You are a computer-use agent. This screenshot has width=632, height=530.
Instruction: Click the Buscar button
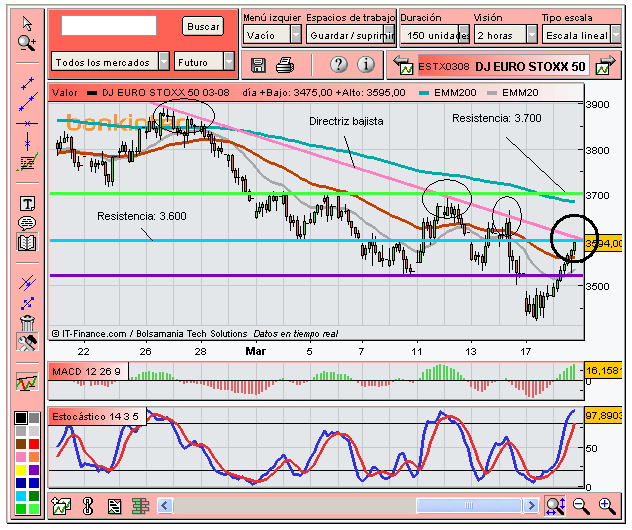tap(203, 27)
